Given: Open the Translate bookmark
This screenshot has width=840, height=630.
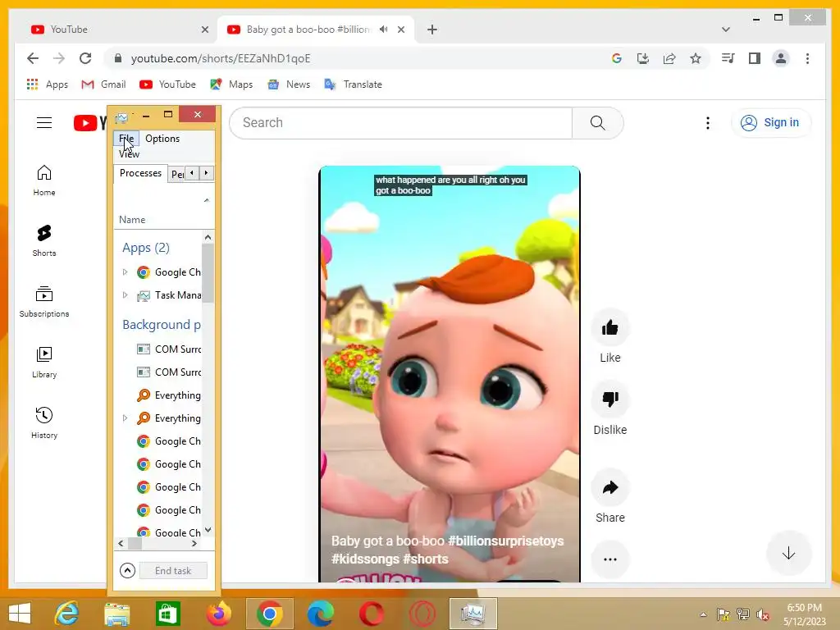Looking at the screenshot, I should pos(353,84).
